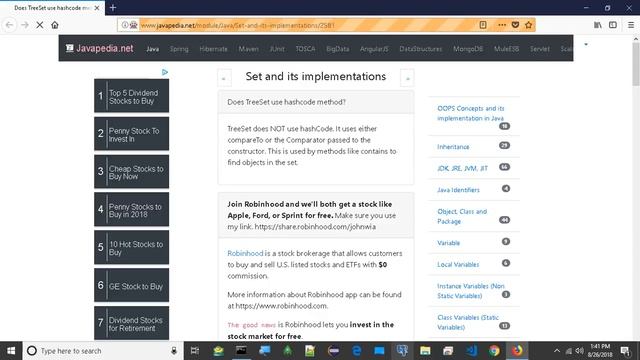640x360 pixels.
Task: Open the MuleESB navigation item
Action: click(507, 49)
